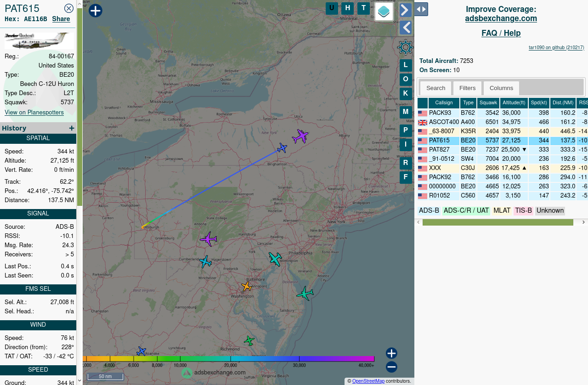Image resolution: width=588 pixels, height=385 pixels.
Task: Open adsbexchange.com coverage link
Action: tap(501, 19)
